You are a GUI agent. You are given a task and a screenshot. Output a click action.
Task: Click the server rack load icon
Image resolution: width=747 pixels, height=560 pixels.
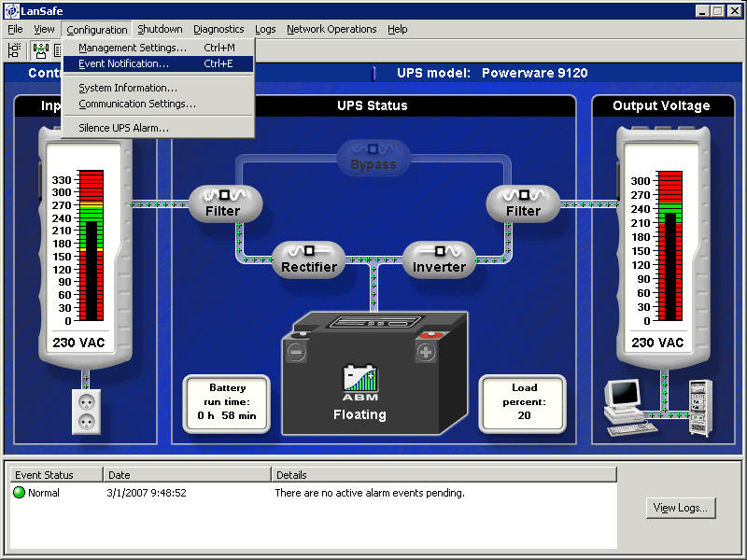[x=700, y=408]
